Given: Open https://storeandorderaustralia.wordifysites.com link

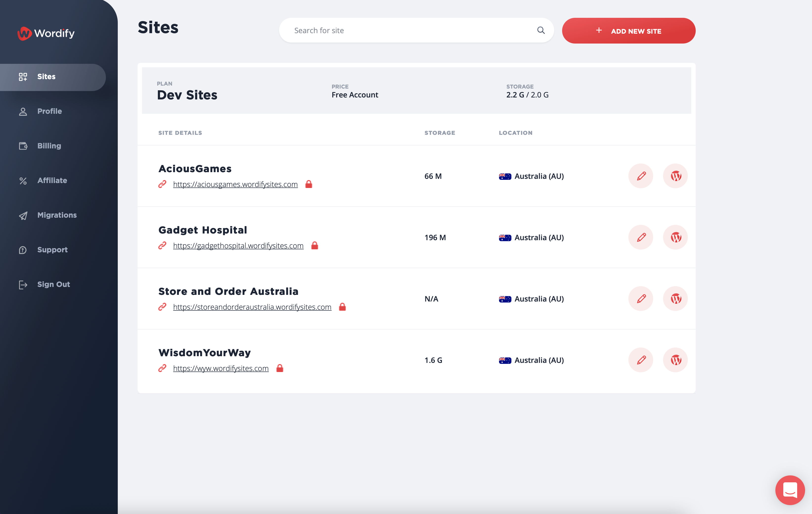Looking at the screenshot, I should (x=252, y=307).
